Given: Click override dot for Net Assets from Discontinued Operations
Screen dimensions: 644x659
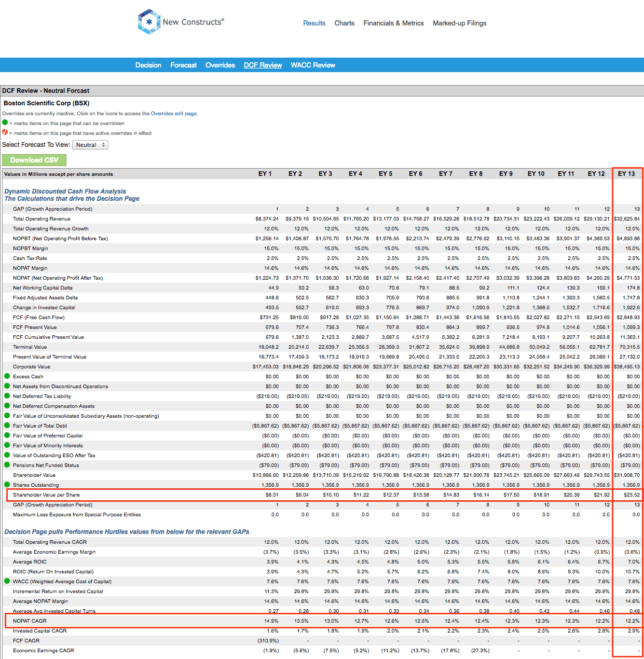Looking at the screenshot, I should pyautogui.click(x=7, y=386).
